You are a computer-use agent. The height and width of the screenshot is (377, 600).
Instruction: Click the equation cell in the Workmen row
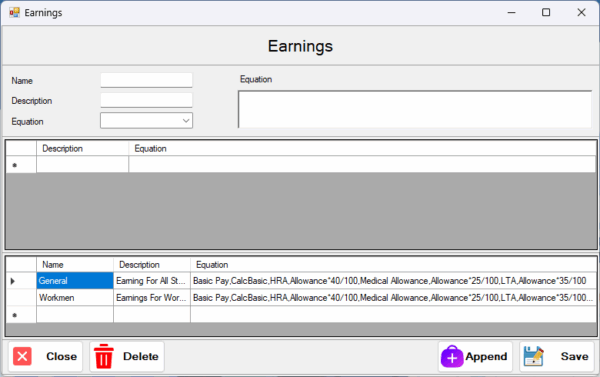click(393, 298)
